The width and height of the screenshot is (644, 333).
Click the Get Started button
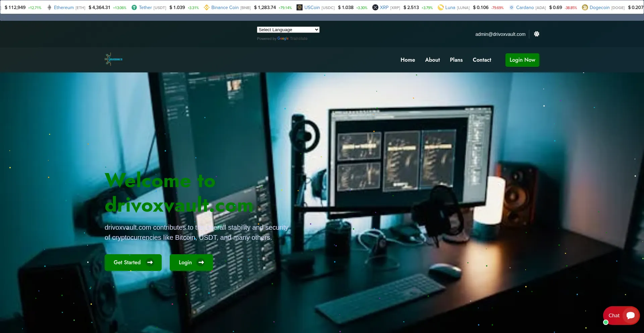pos(133,262)
